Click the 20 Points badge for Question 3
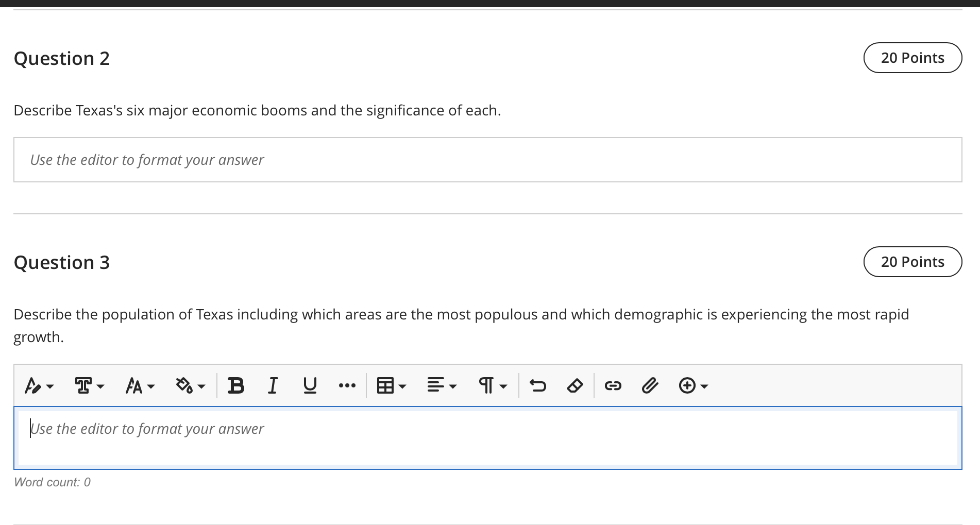This screenshot has height=525, width=980. (913, 262)
